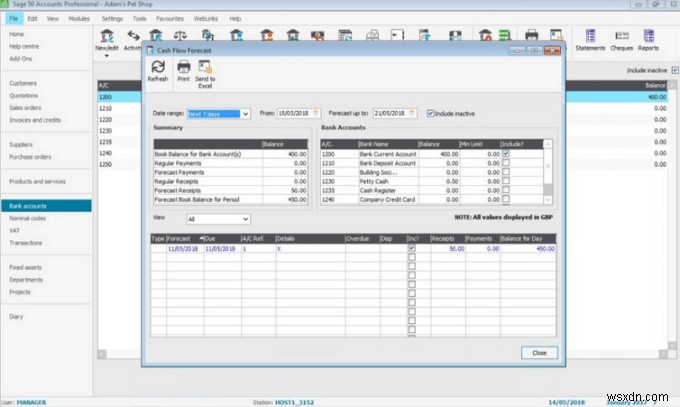Click the Forecast Receipts 50.00 summary row

pos(231,190)
